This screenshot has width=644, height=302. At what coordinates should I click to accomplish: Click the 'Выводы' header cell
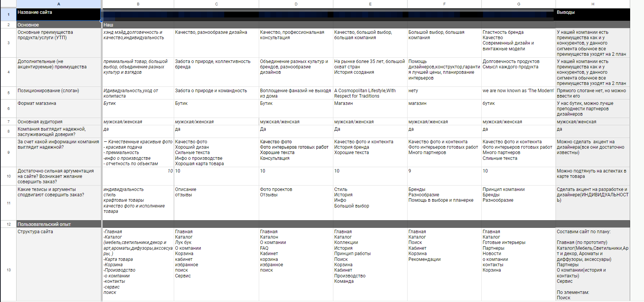coord(592,15)
